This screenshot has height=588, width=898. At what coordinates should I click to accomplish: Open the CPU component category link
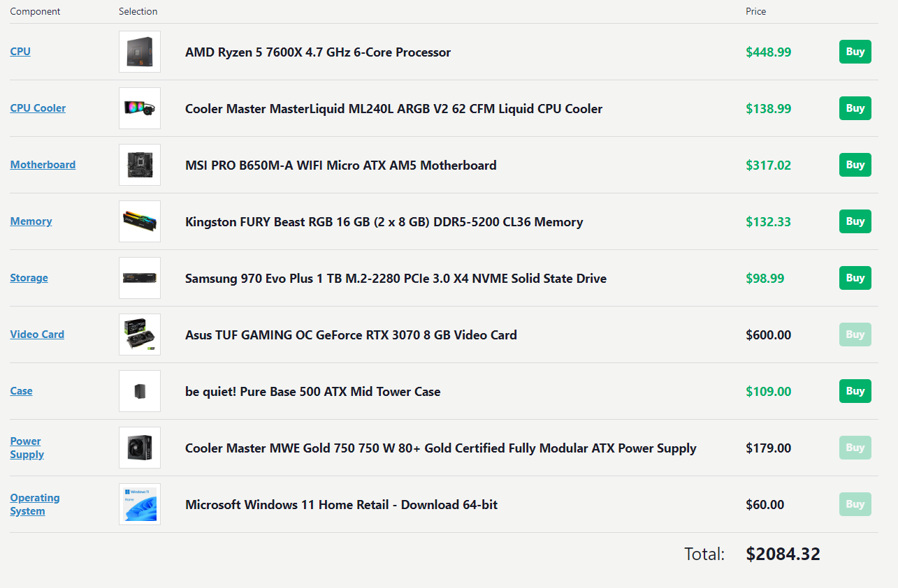20,52
